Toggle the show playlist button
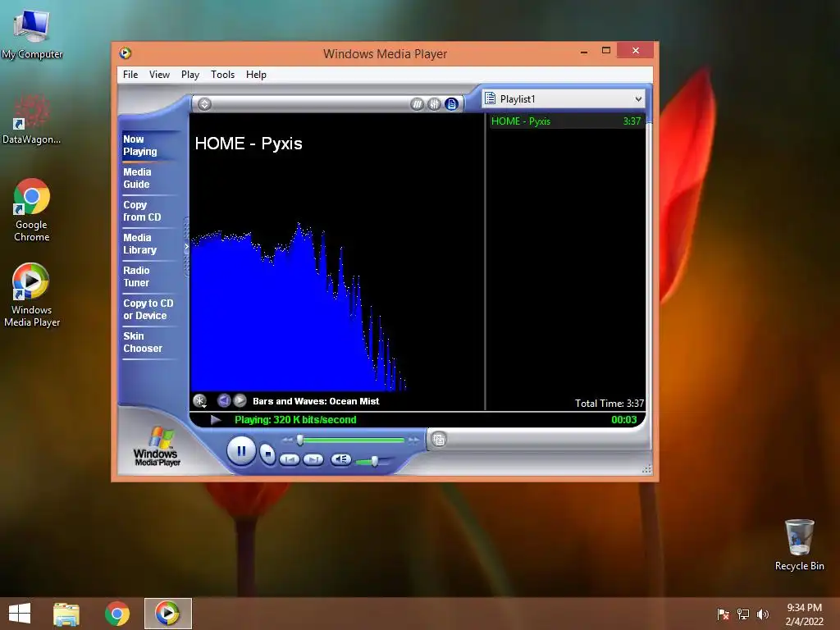840x630 pixels. 452,104
